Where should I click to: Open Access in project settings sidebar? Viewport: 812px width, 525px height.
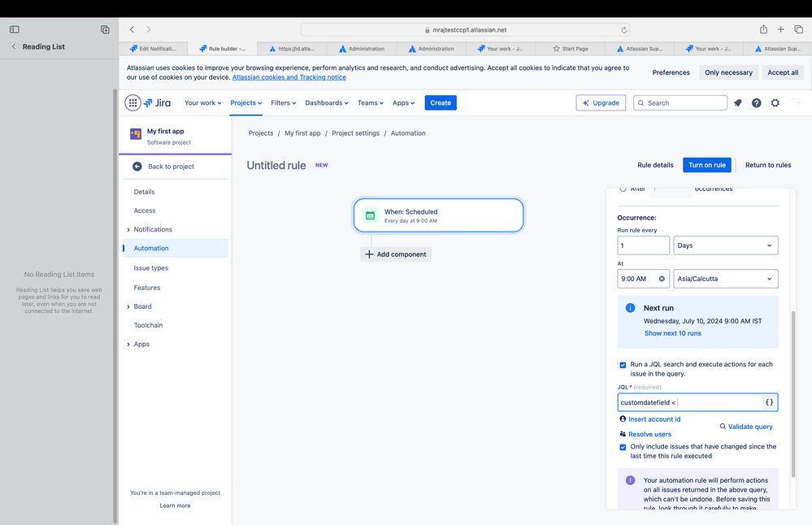point(145,210)
